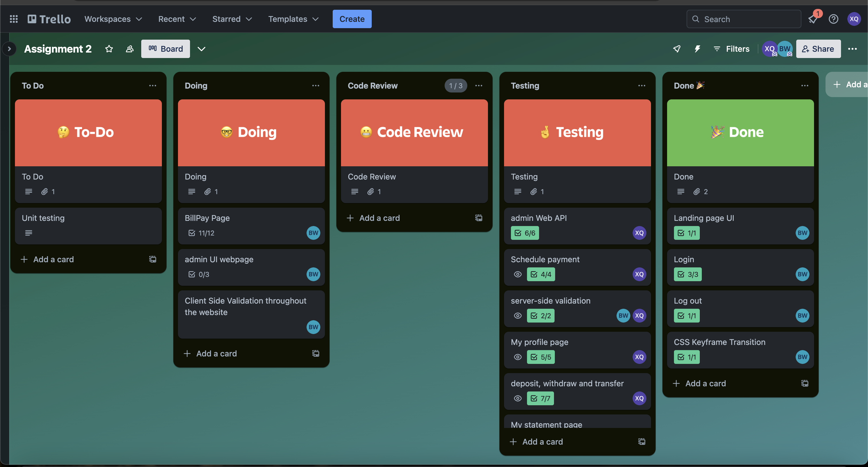Click the 11/12 checklist badge on BillPay Page
This screenshot has width=868, height=467.
click(x=201, y=233)
